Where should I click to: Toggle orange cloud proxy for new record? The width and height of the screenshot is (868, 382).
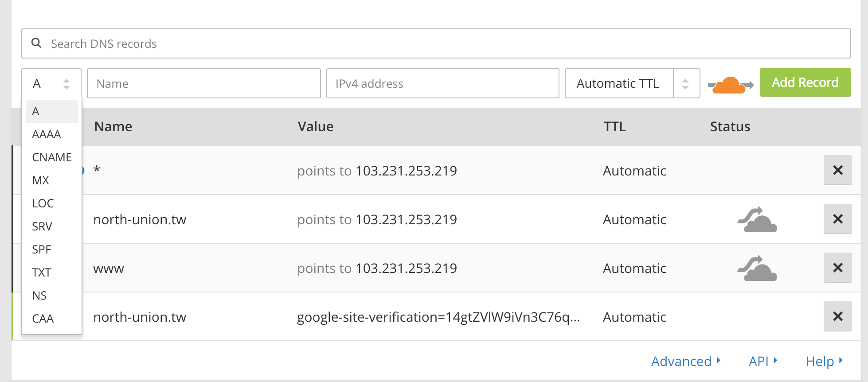click(x=730, y=84)
